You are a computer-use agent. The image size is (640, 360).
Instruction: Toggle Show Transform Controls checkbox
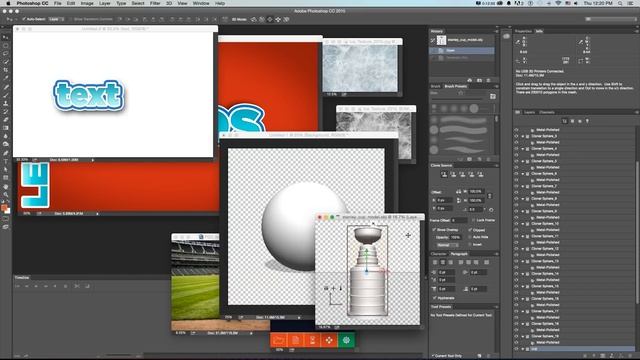[x=71, y=19]
